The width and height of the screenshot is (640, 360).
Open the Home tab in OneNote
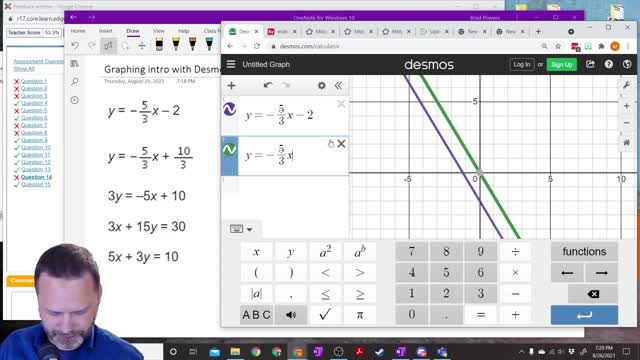(78, 31)
